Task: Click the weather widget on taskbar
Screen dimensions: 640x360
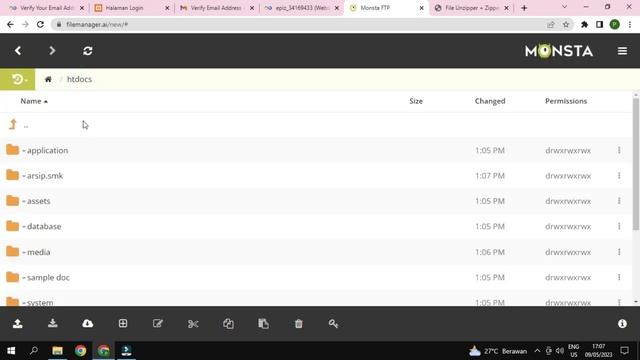Action: coord(498,351)
